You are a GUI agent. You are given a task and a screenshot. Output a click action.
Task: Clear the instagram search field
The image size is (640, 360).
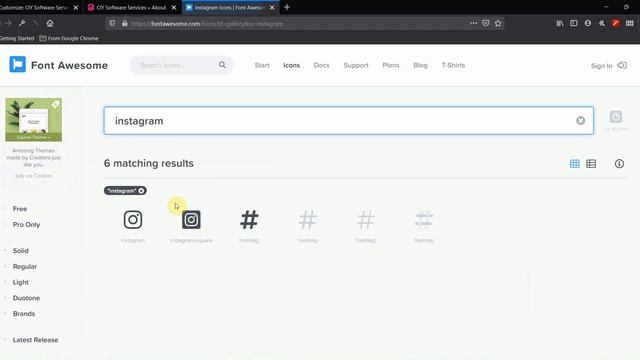tap(580, 120)
